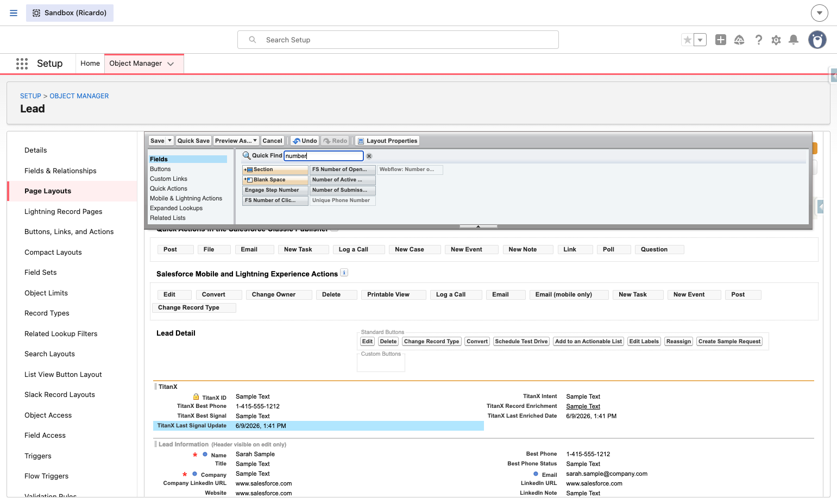Open the hamburger menu at top left

(14, 13)
